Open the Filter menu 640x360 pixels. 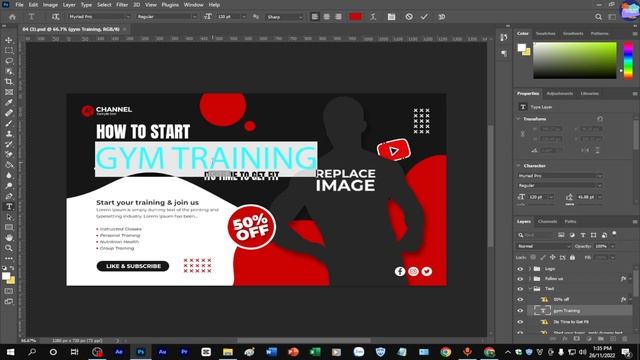[x=122, y=5]
